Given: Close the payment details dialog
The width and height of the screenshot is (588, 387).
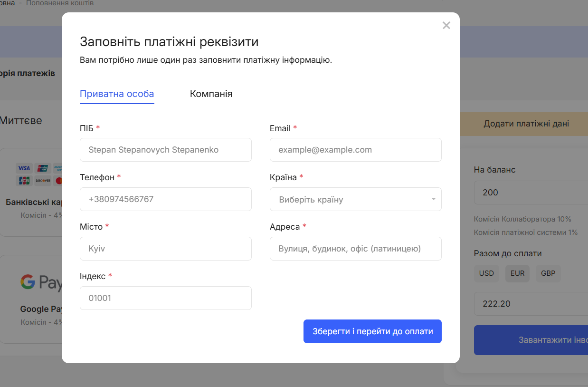Looking at the screenshot, I should pyautogui.click(x=446, y=26).
